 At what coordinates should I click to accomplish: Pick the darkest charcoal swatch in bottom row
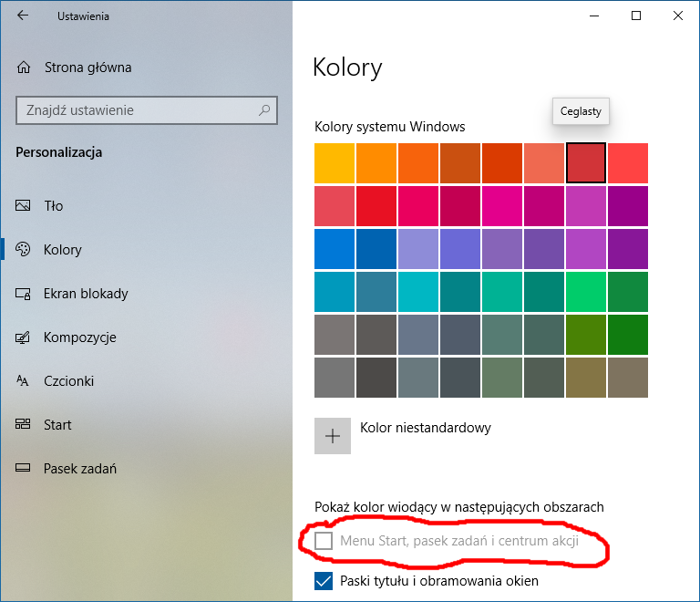376,378
